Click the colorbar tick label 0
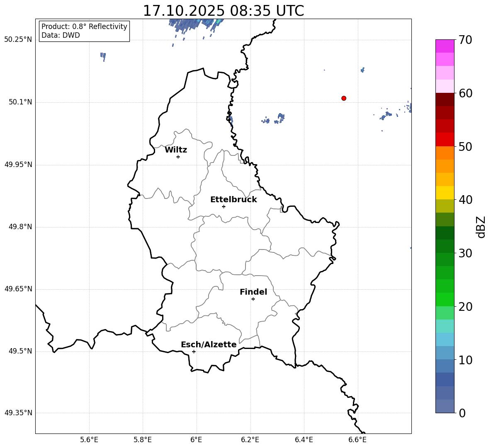Image resolution: width=491 pixels, height=448 pixels. 462,413
